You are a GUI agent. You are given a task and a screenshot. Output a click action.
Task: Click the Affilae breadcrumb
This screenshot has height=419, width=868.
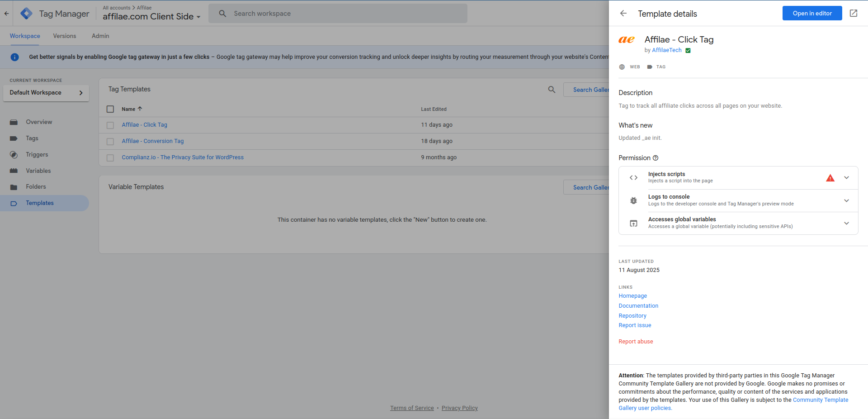(144, 8)
